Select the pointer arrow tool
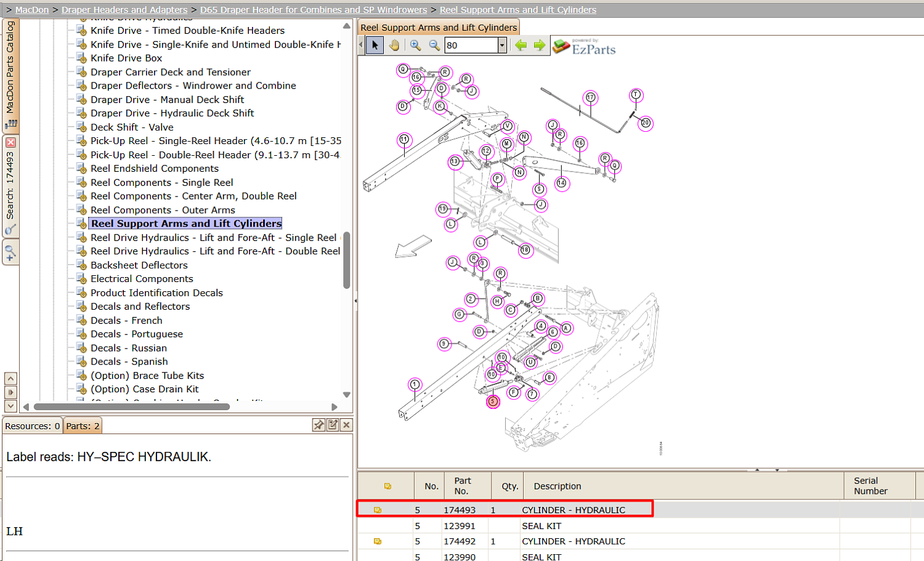This screenshot has width=924, height=561. (x=375, y=45)
